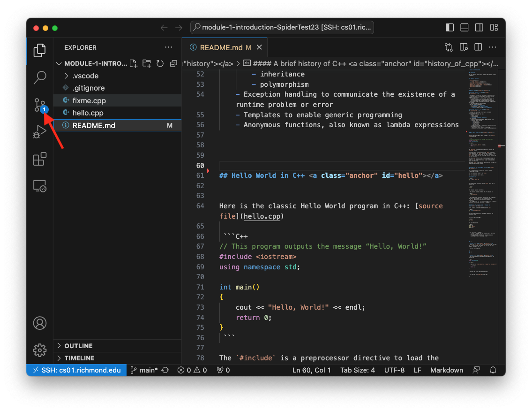Switch branch via main* status item
The image size is (532, 411).
[144, 370]
